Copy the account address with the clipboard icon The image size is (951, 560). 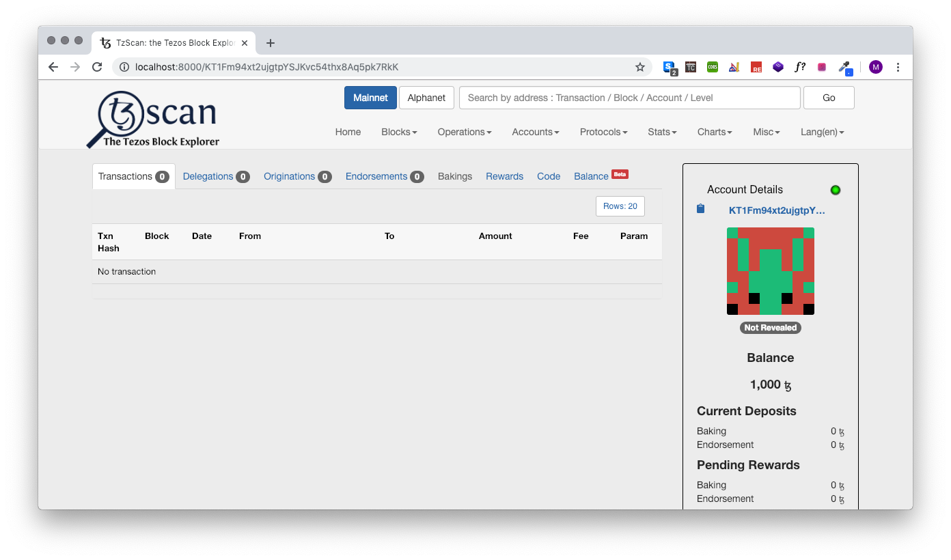700,209
